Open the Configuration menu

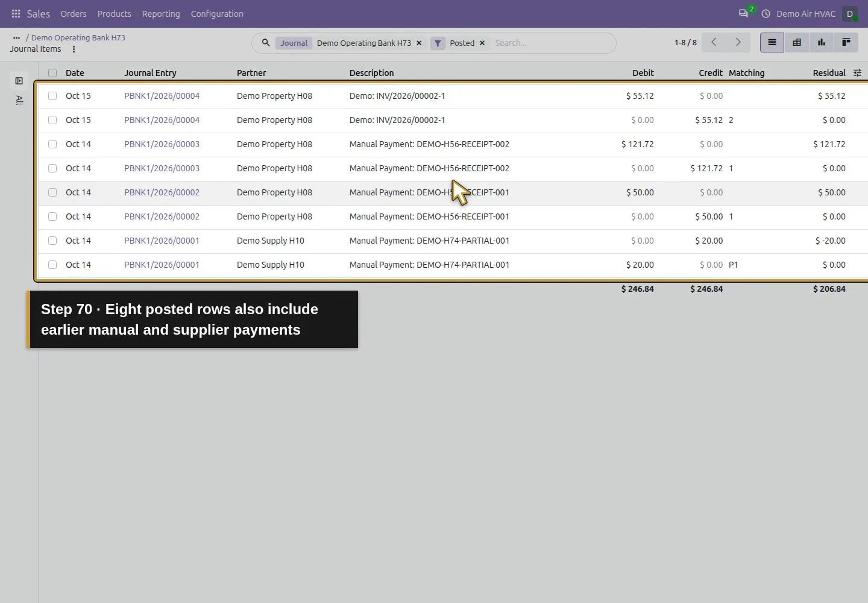[217, 14]
